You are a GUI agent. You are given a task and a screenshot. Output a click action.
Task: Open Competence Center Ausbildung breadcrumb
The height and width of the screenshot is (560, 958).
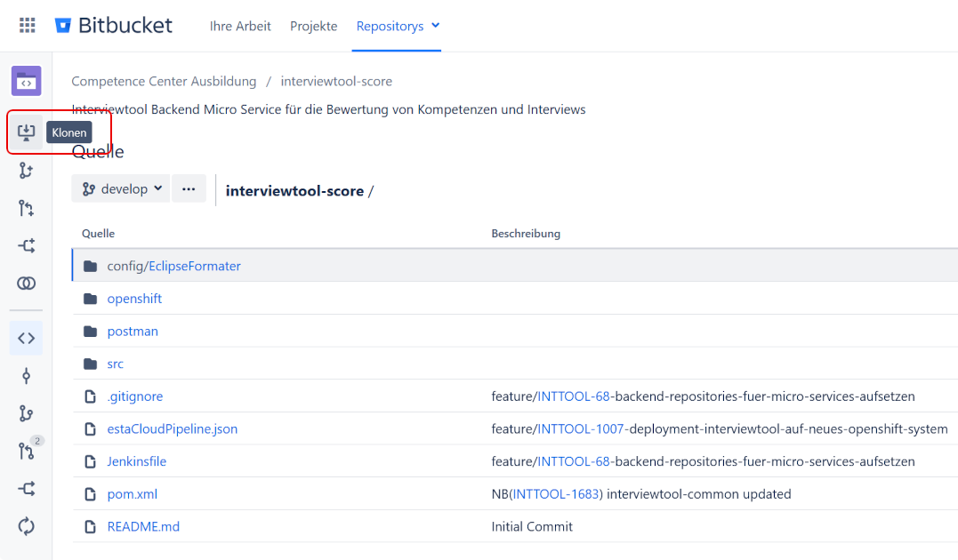(164, 81)
